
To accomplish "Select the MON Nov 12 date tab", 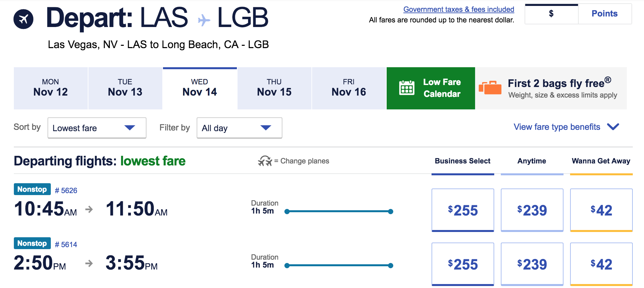I will (x=51, y=88).
